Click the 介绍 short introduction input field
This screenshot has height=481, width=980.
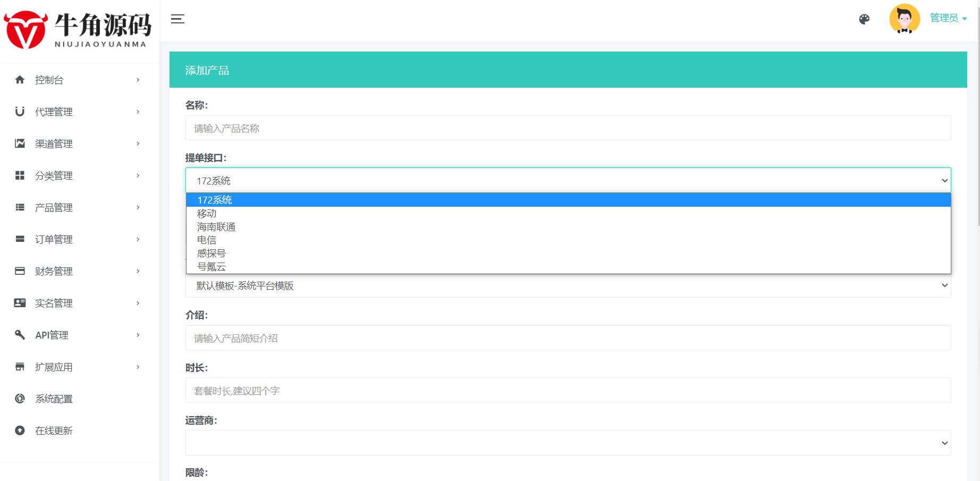pos(568,338)
